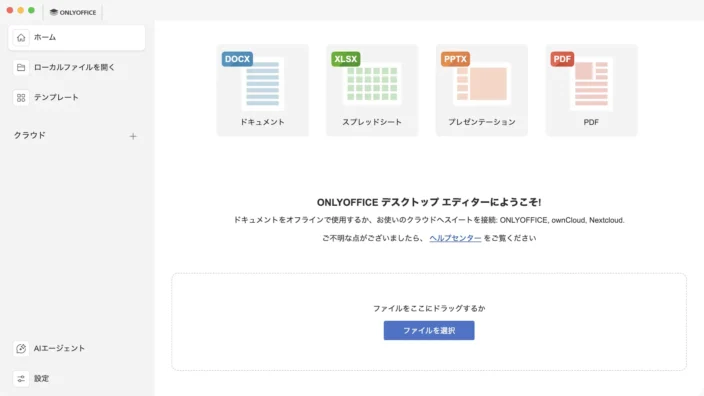Click the welcome heading ONLYOFFICE デスクトップ エディターにようこそ!
Image resolution: width=704 pixels, height=396 pixels.
[x=429, y=202]
